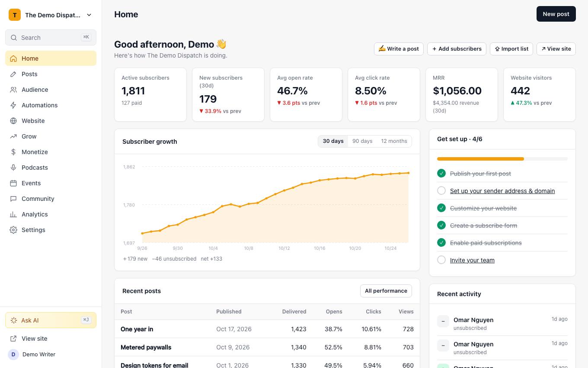Switch chart to 30 days
Image resolution: width=588 pixels, height=368 pixels.
(x=333, y=141)
